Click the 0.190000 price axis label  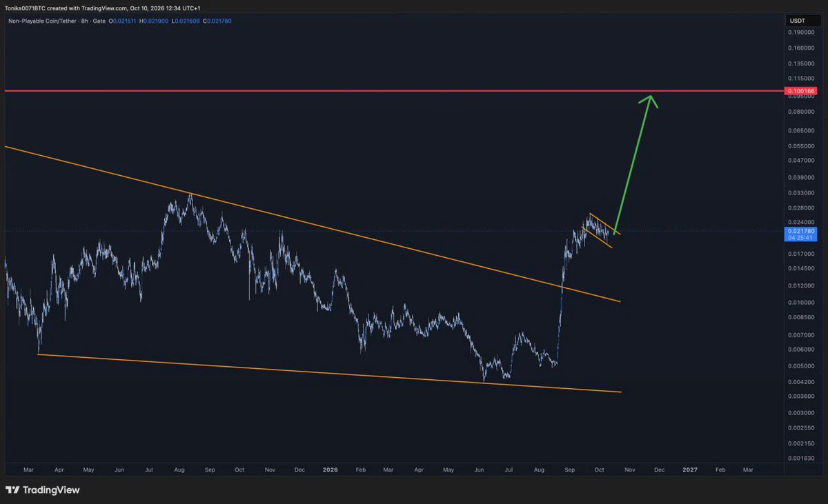point(802,32)
